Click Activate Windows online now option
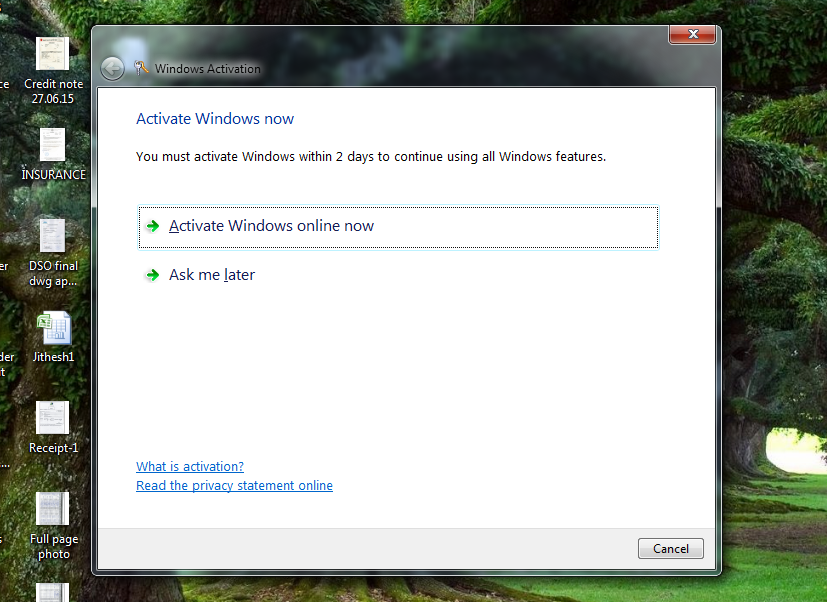 point(398,227)
